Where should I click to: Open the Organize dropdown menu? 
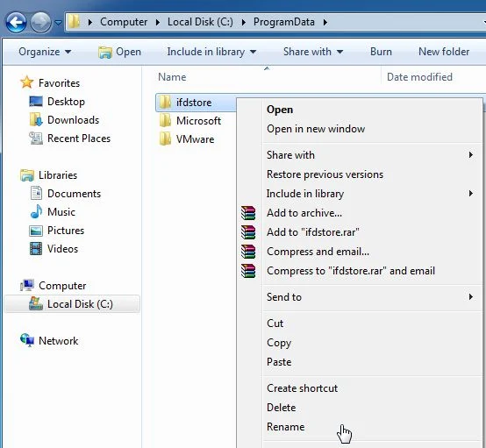pos(45,52)
